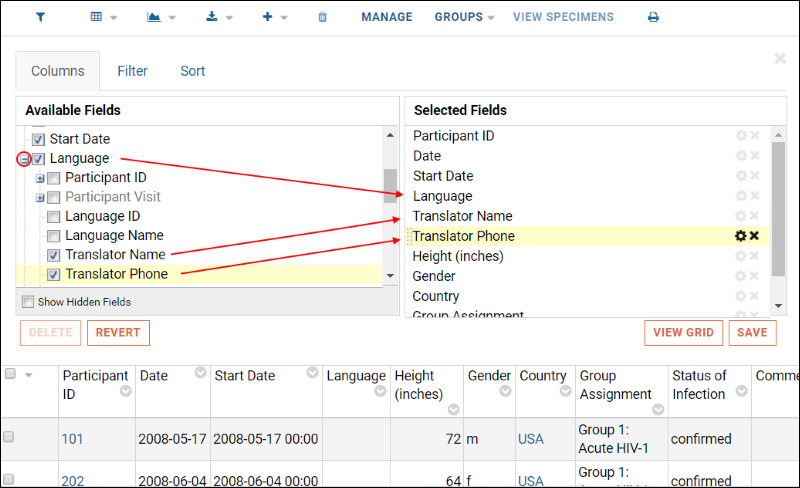Expand the Participant Visit tree node
This screenshot has height=488, width=800.
click(x=40, y=198)
